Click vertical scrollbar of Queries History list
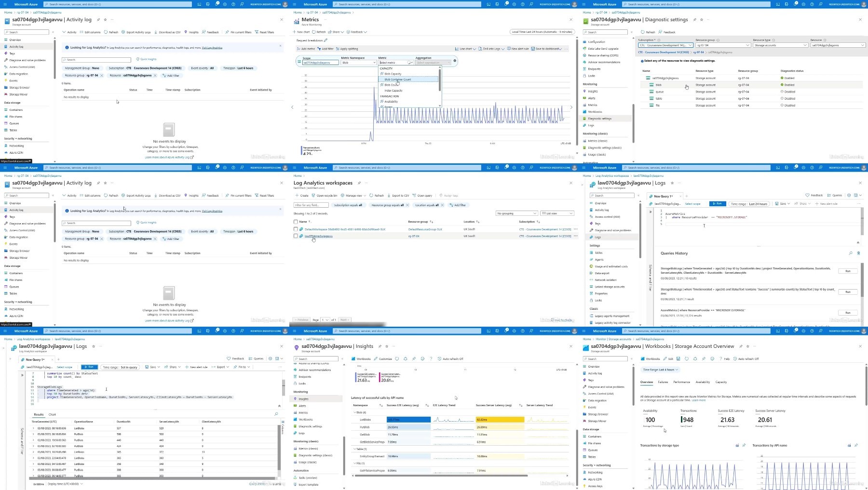The image size is (868, 490). click(x=862, y=279)
